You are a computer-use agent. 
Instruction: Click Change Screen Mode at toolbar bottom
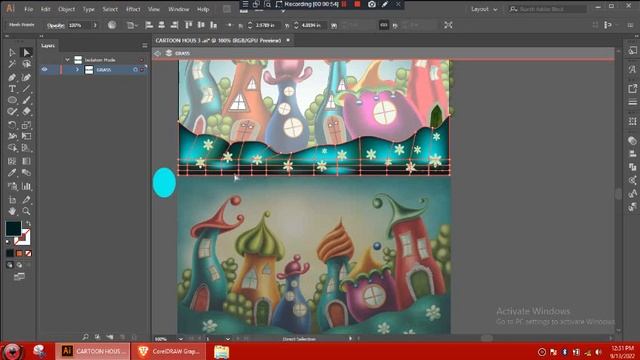coord(19,277)
